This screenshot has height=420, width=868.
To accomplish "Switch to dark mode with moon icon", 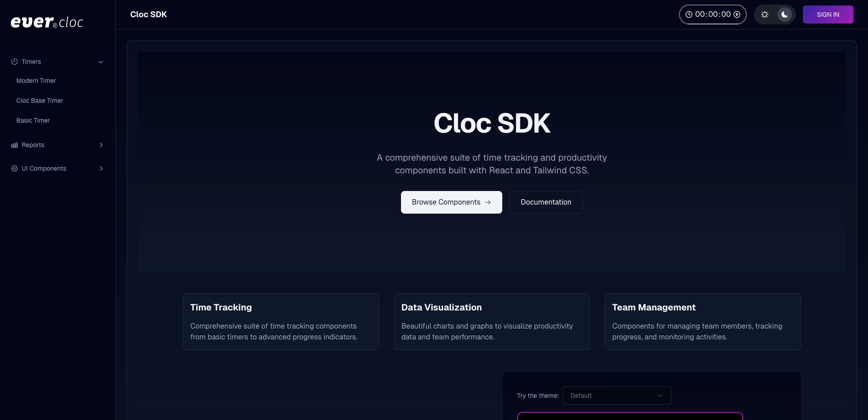I will (785, 14).
